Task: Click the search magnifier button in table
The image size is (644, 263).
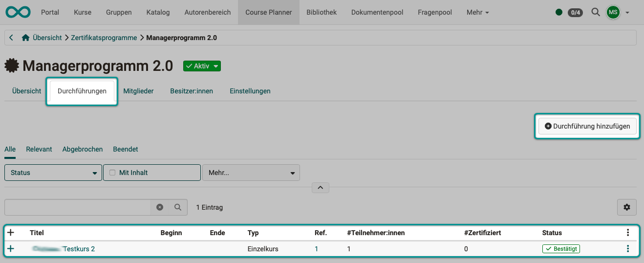Action: click(x=178, y=207)
